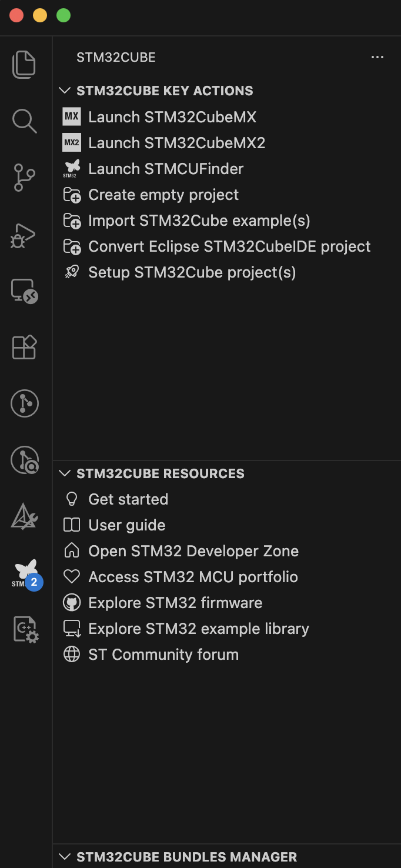Collapse the STM32CUBE KEY ACTIONS section
Viewport: 401px width, 868px height.
pyautogui.click(x=65, y=91)
